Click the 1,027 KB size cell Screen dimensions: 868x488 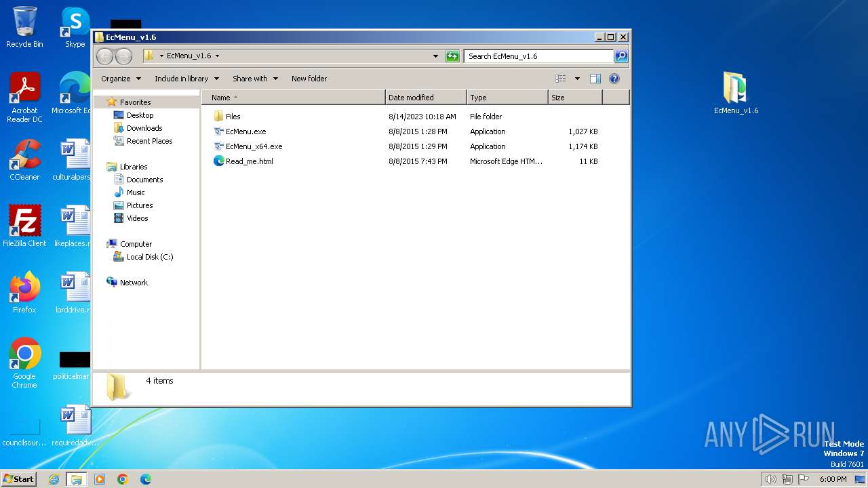[583, 131]
